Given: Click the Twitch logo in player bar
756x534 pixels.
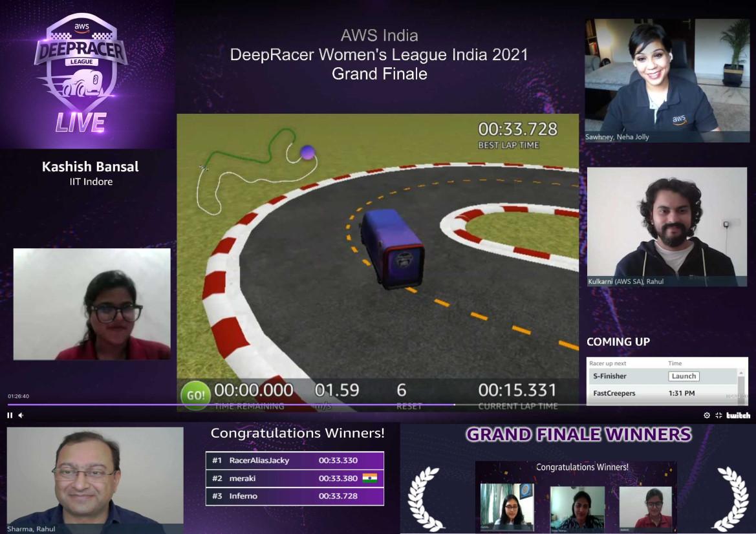Looking at the screenshot, I should 738,415.
